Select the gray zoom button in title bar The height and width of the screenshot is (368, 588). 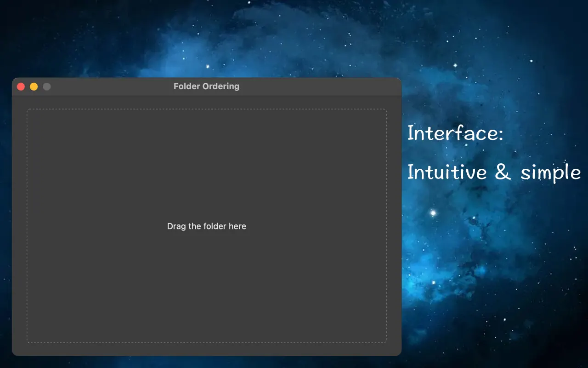46,86
